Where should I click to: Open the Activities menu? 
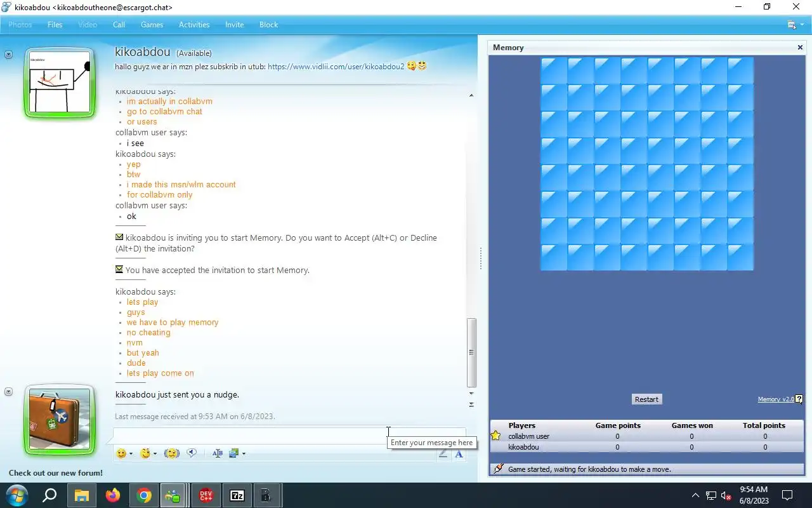tap(194, 25)
